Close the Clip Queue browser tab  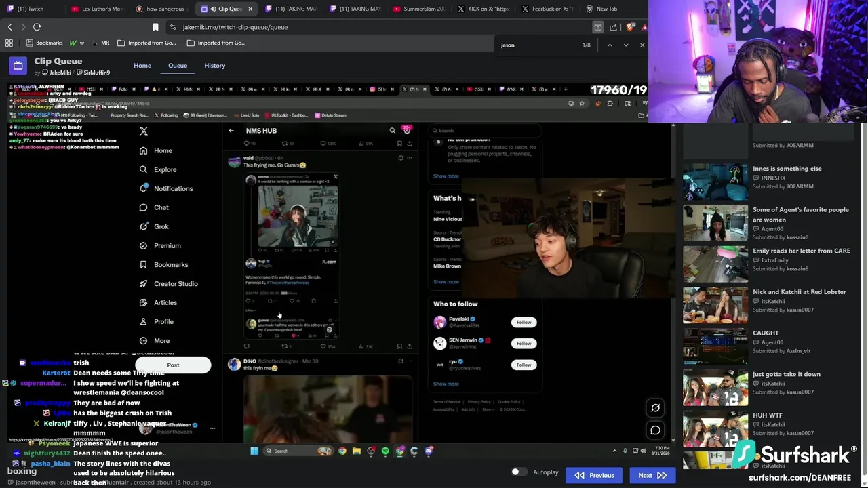coord(250,9)
